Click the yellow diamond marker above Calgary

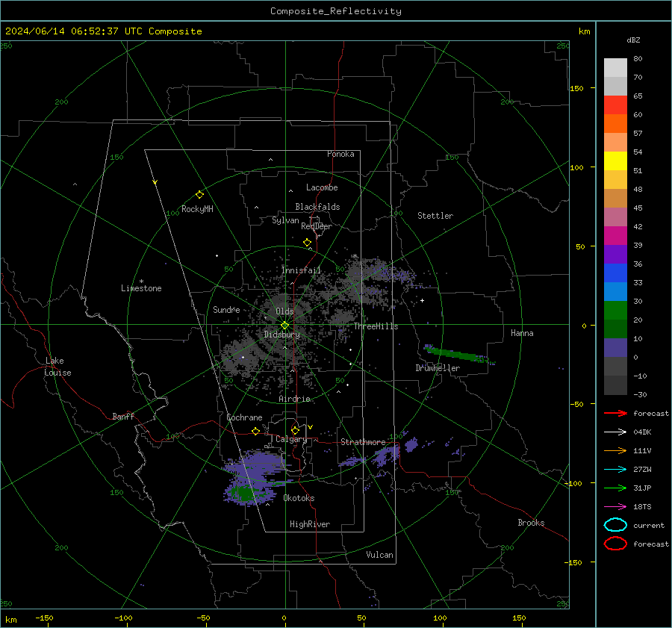coord(295,430)
